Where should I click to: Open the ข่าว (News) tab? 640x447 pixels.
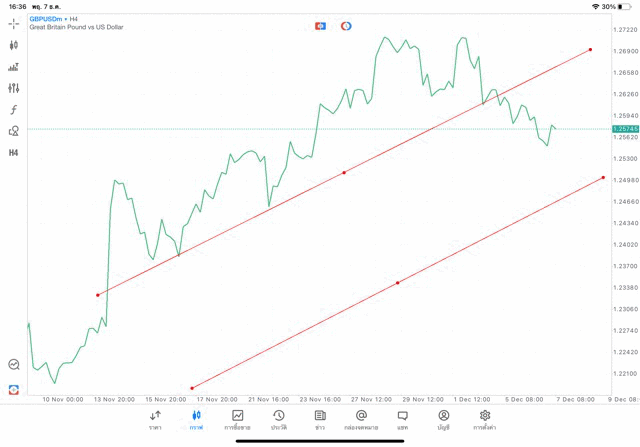[320, 419]
